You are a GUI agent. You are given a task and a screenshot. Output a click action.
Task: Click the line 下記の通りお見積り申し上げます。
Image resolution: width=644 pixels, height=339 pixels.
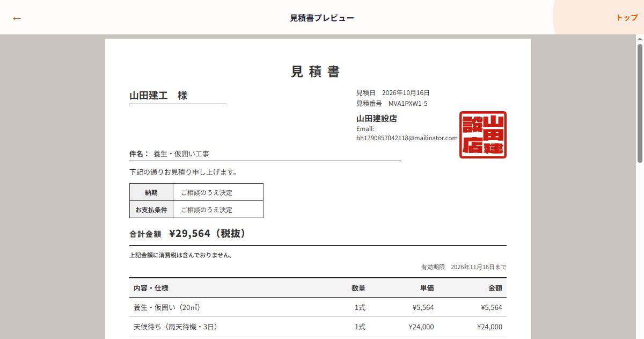183,172
